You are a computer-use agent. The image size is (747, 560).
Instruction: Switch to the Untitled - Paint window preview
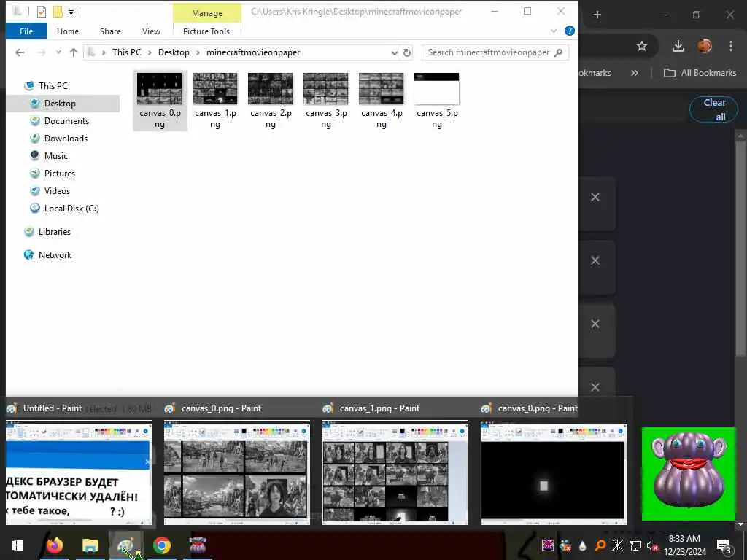click(79, 474)
